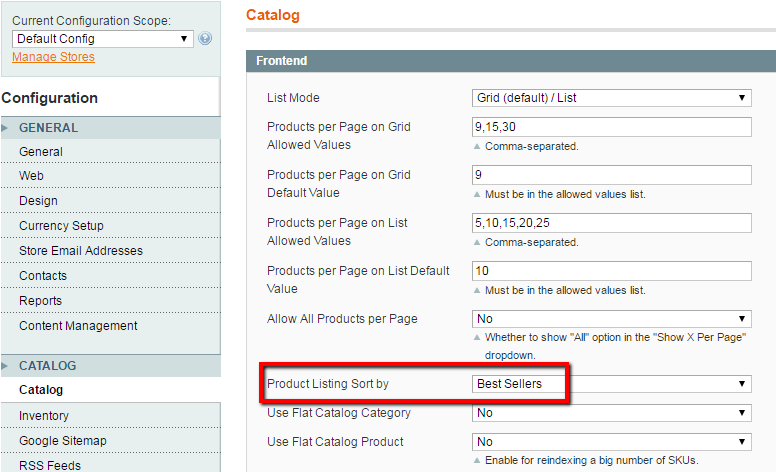This screenshot has height=472, width=776.
Task: Open Store Email Addresses tab
Action: point(111,251)
